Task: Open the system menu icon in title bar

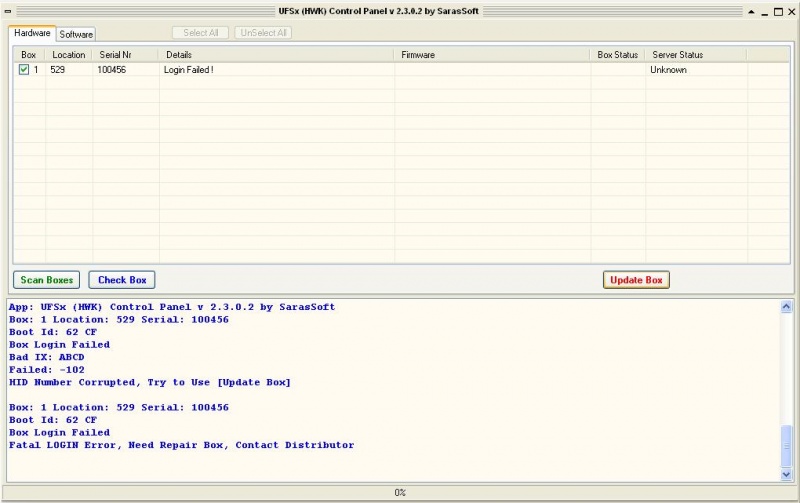Action: (8, 11)
